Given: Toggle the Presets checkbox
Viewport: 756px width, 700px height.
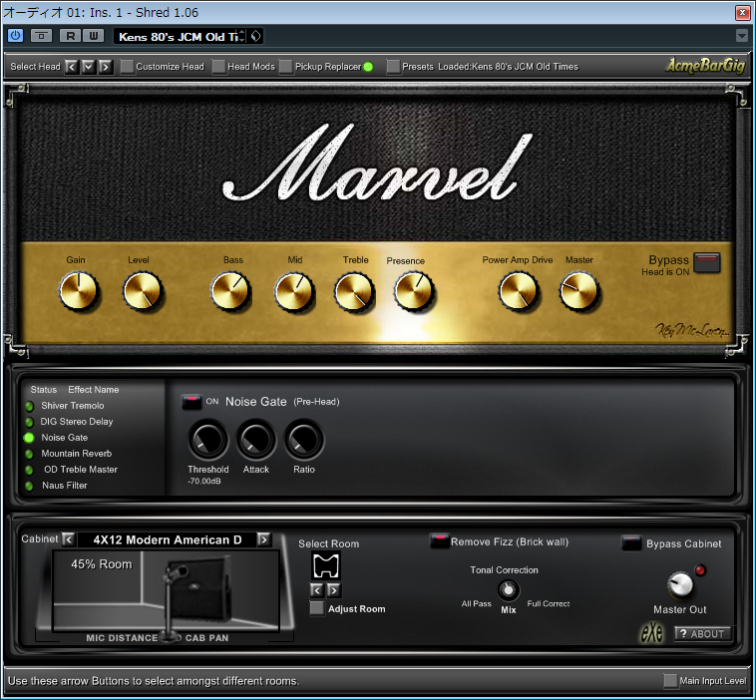Looking at the screenshot, I should (x=393, y=67).
